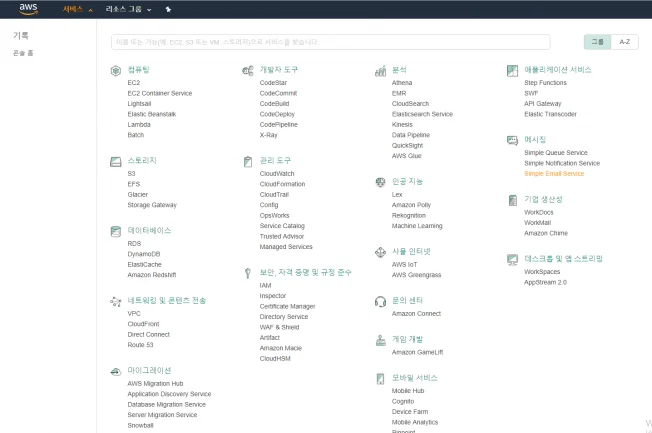Open Amazon Redshift link

pyautogui.click(x=152, y=275)
